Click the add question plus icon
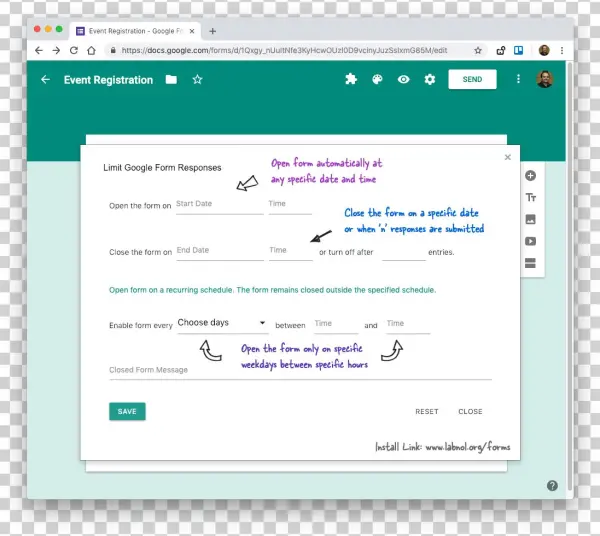 pyautogui.click(x=531, y=176)
